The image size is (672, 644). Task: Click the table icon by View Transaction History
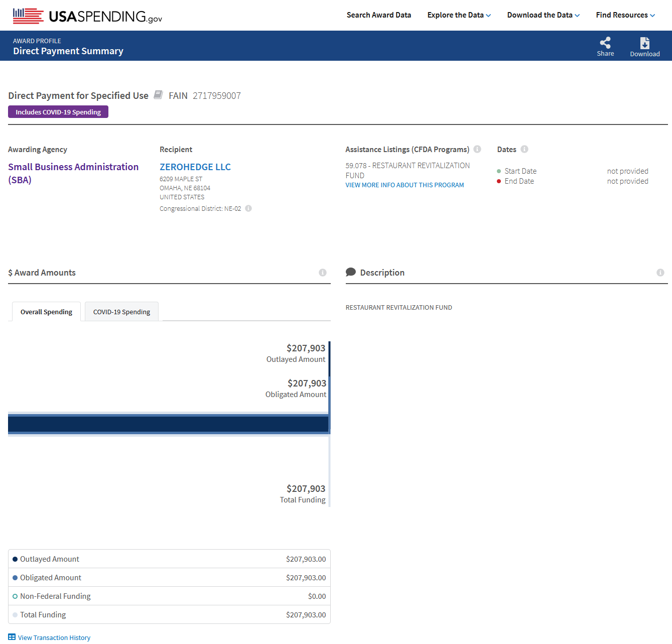tap(12, 637)
